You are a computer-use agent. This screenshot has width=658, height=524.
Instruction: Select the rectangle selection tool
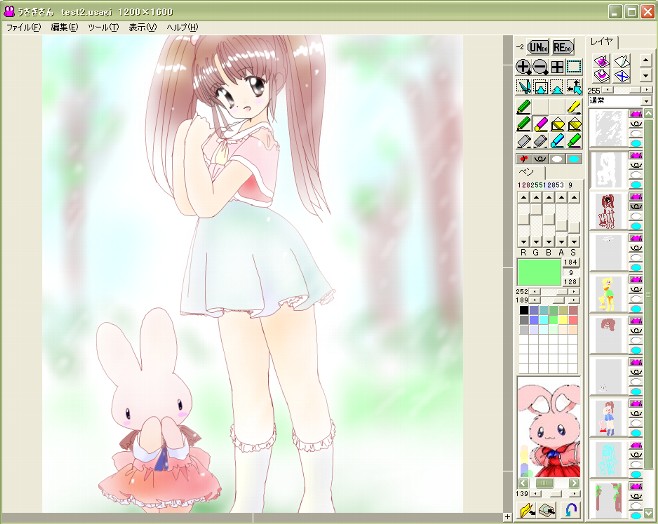574,67
